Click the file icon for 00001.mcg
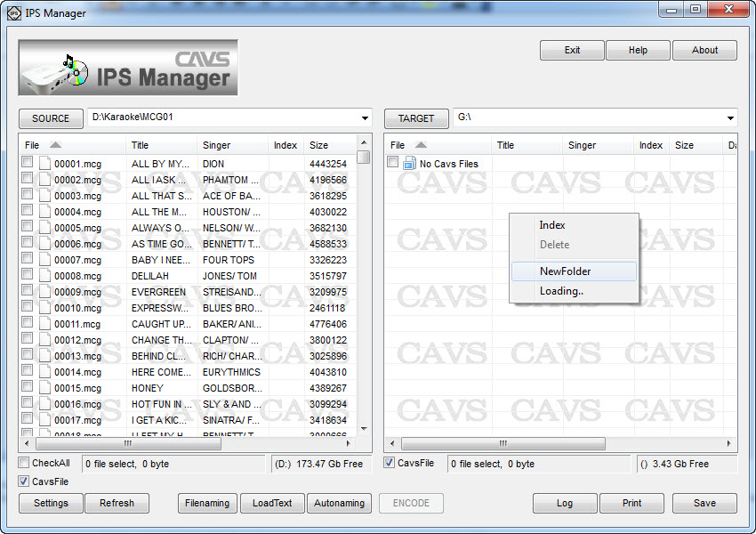 point(44,164)
